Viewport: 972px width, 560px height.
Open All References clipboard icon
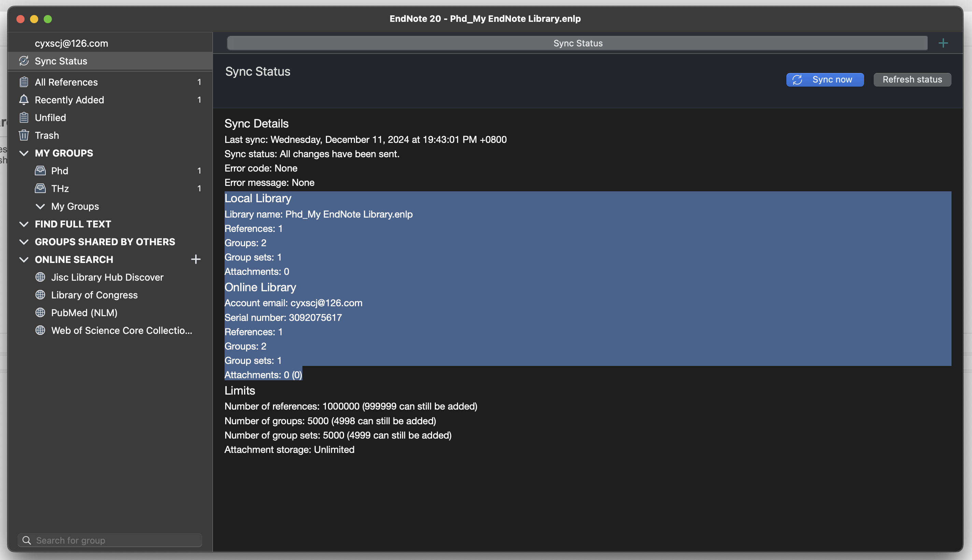pos(24,82)
